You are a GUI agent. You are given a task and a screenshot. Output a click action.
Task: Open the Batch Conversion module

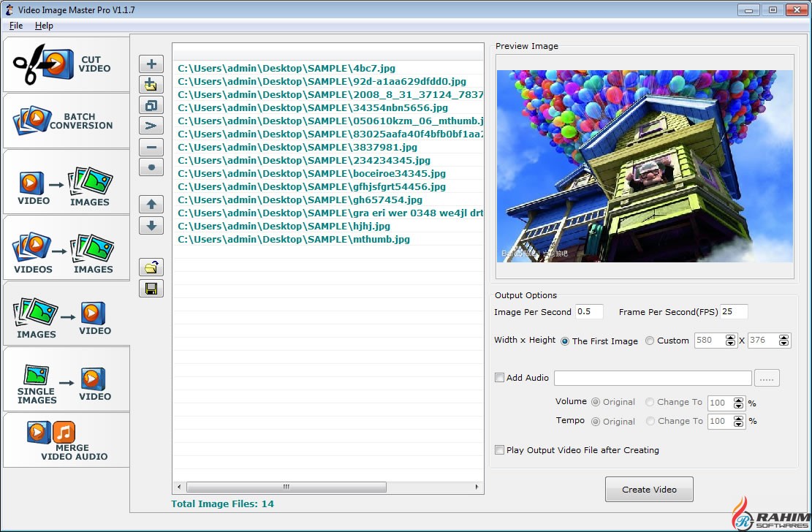coord(67,121)
